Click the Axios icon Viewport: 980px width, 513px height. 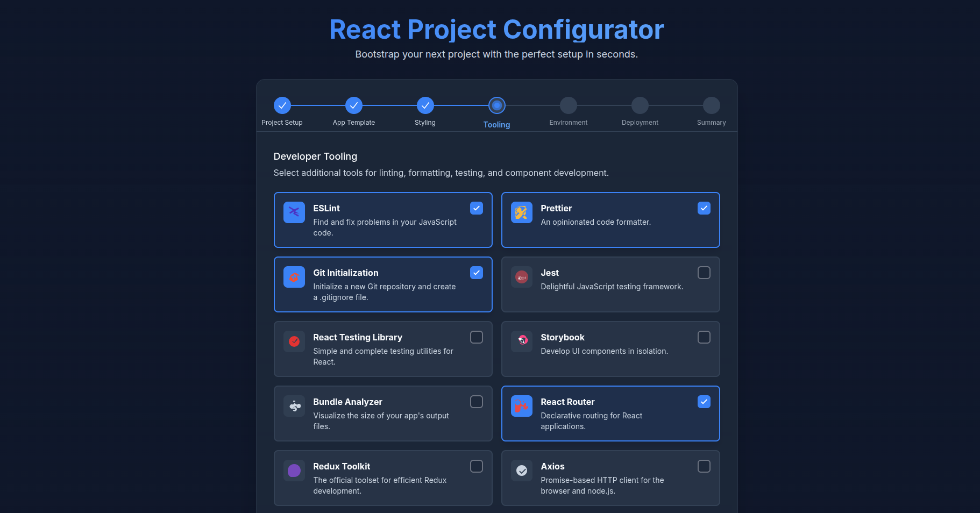coord(522,471)
